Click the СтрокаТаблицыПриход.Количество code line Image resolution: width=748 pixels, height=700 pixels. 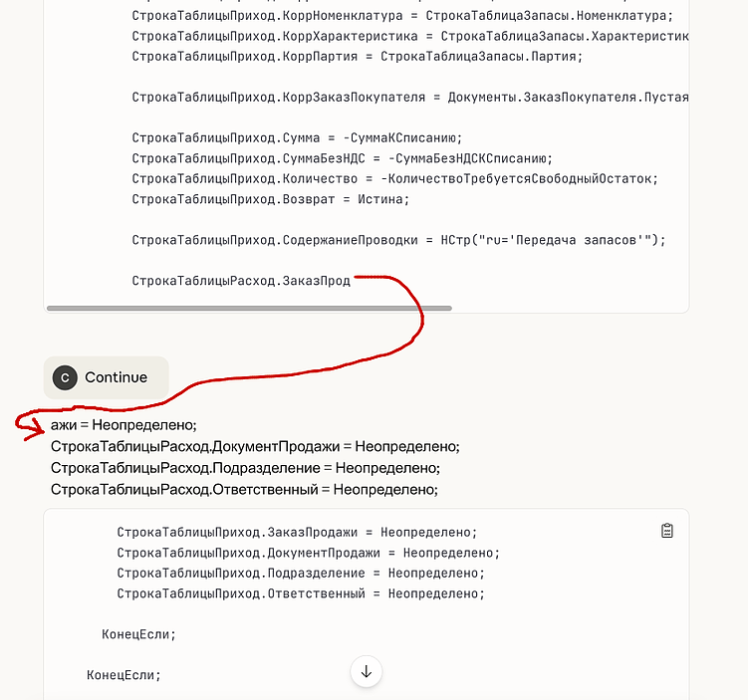coord(394,178)
